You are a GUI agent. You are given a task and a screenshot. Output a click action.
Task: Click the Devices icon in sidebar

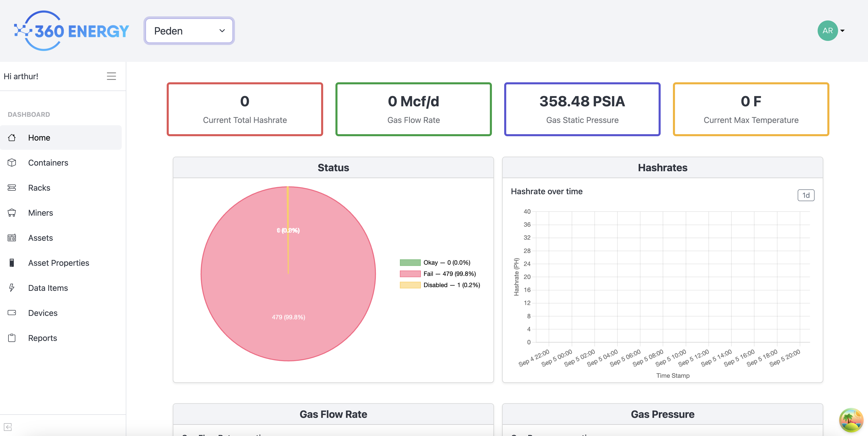click(x=12, y=313)
